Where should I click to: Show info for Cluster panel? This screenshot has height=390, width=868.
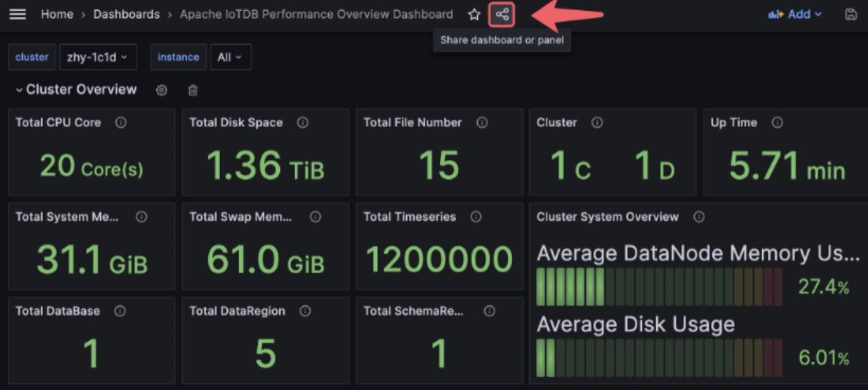click(x=597, y=123)
